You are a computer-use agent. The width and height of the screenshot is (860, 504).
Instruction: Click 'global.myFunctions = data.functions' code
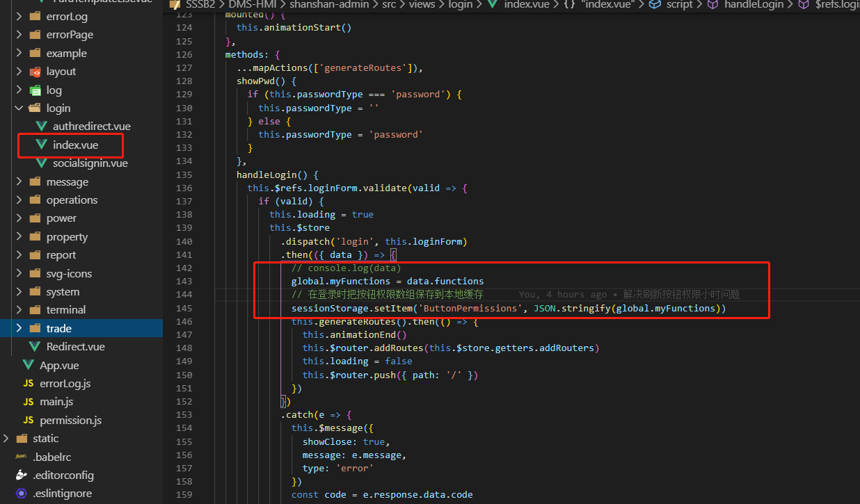tap(388, 281)
